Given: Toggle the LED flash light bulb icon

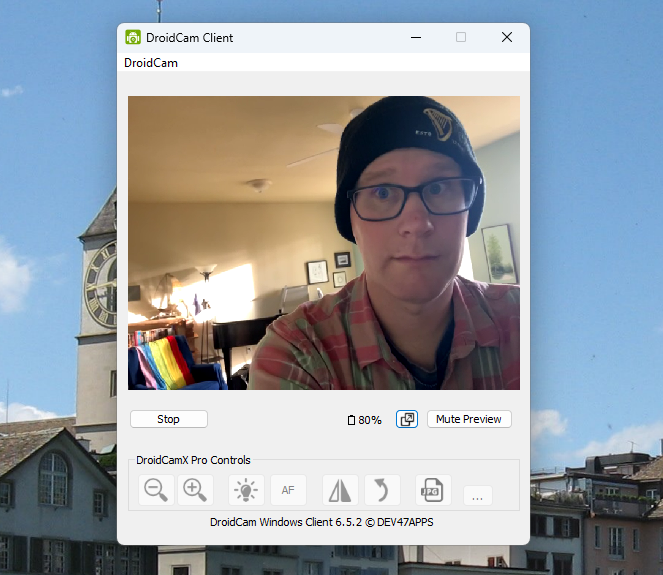Looking at the screenshot, I should click(x=246, y=490).
